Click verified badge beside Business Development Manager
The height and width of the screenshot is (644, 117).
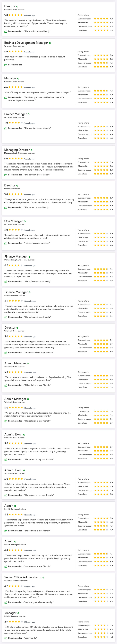pos(50,43)
